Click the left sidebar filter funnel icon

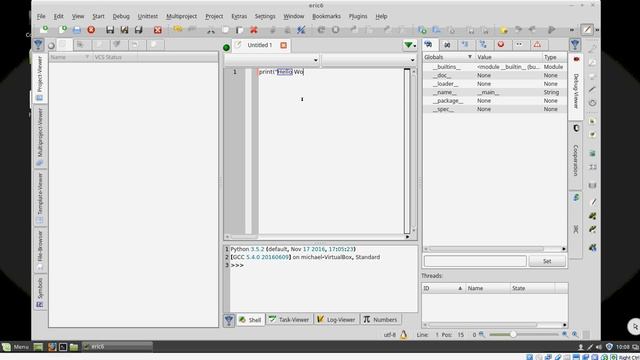[38, 44]
